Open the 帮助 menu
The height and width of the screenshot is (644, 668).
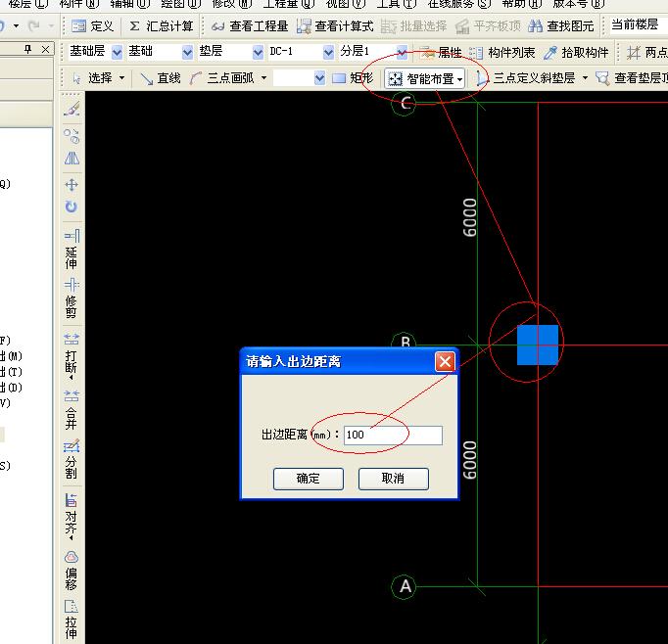click(x=521, y=4)
